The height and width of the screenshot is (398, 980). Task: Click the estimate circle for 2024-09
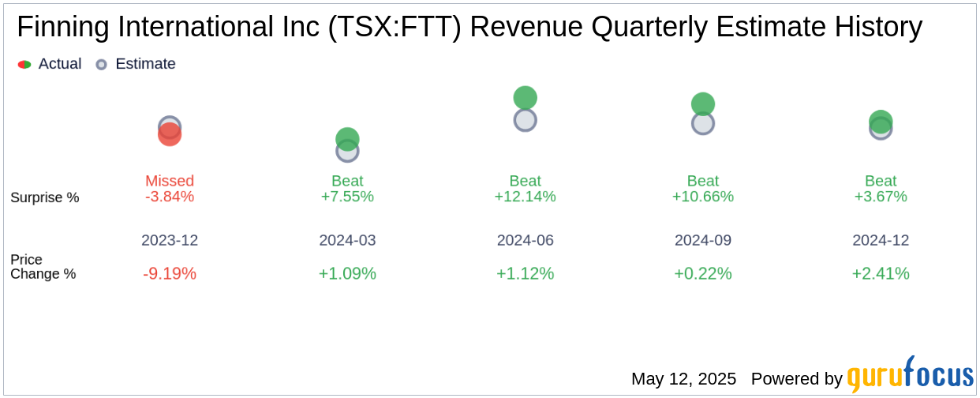coord(703,123)
